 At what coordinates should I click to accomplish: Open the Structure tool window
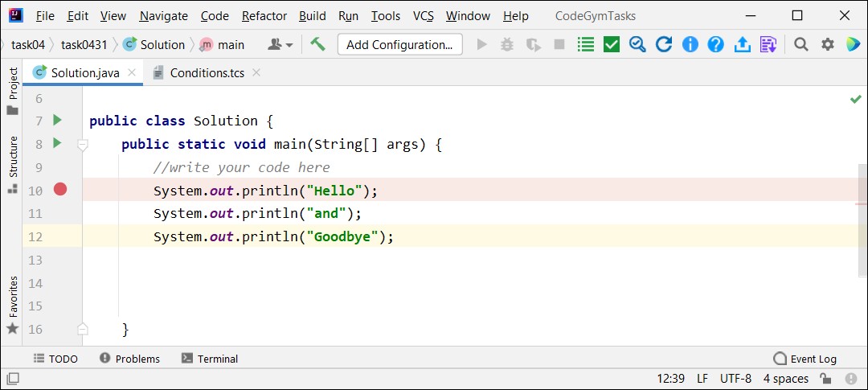pos(13,165)
